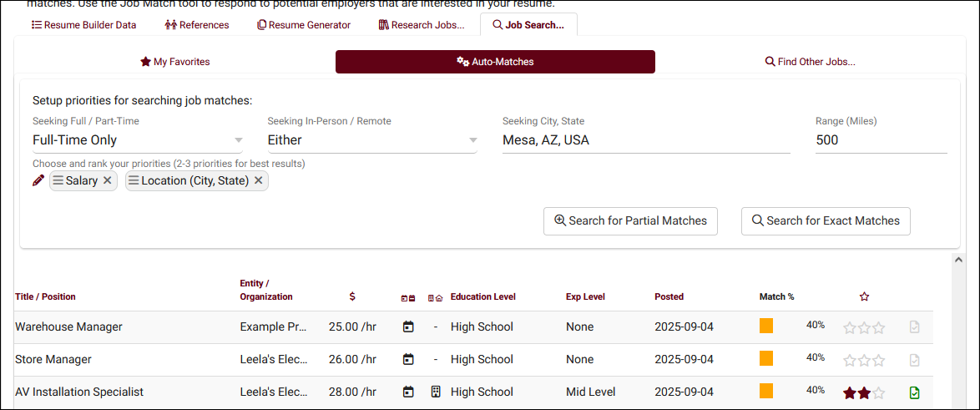This screenshot has width=980, height=410.
Task: Open the Research Jobs tab
Action: [422, 25]
